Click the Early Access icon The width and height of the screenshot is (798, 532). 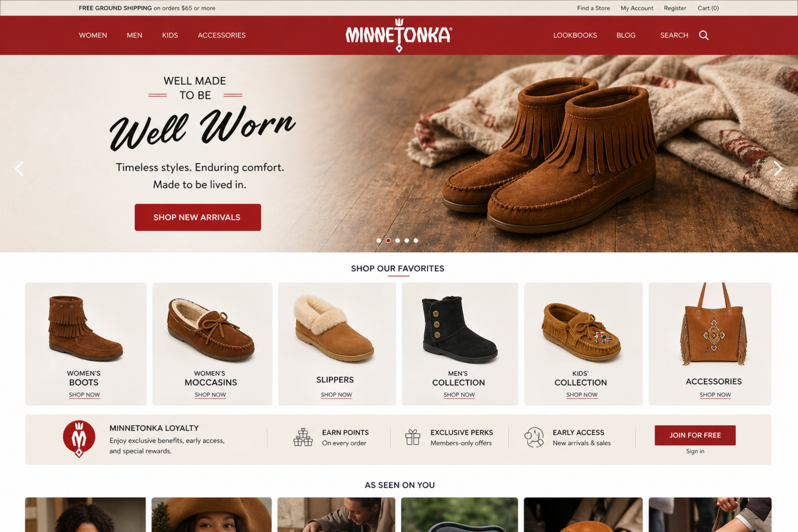(535, 437)
